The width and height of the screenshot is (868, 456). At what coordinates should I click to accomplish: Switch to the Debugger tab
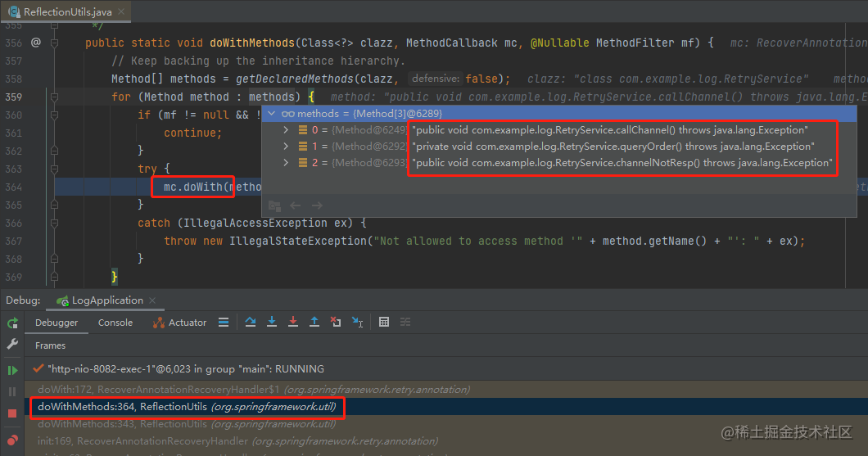click(57, 323)
